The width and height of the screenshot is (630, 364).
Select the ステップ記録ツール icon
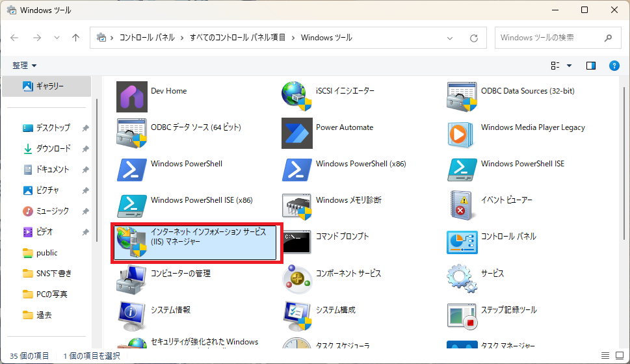462,316
